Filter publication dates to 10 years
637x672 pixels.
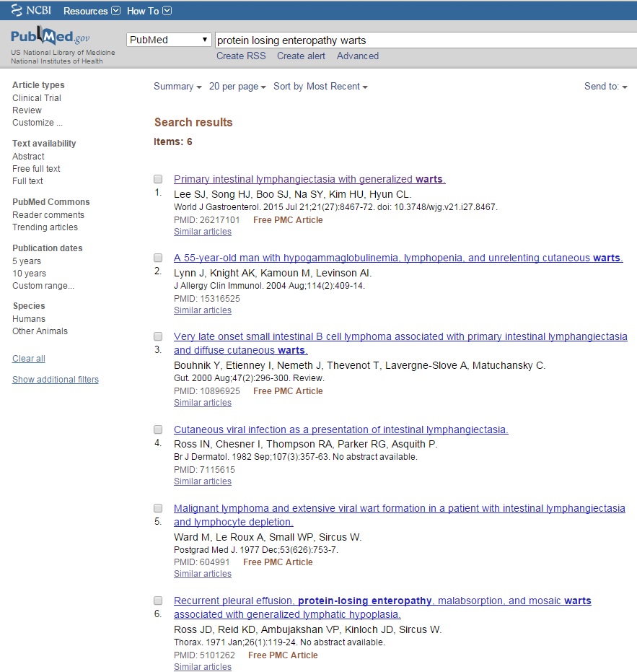[29, 274]
